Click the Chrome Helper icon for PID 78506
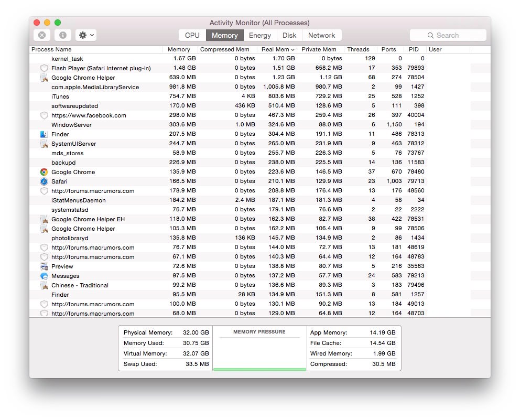This screenshot has width=520, height=420. click(x=44, y=229)
